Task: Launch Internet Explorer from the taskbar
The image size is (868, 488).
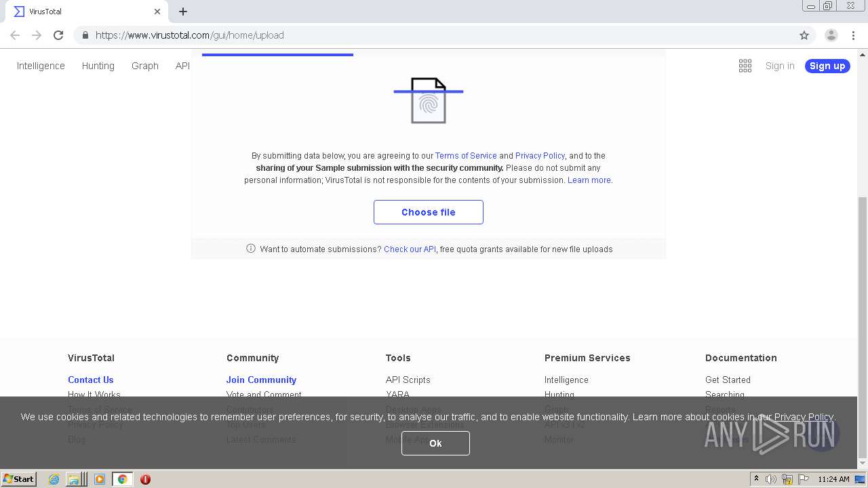Action: pyautogui.click(x=54, y=479)
